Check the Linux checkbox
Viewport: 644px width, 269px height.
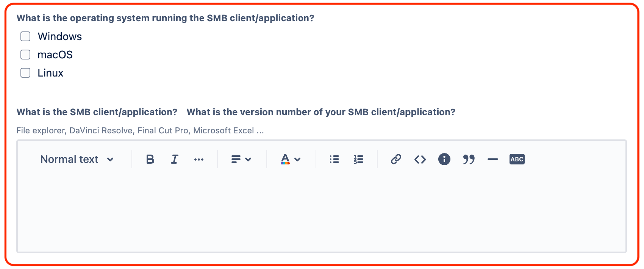[x=25, y=73]
